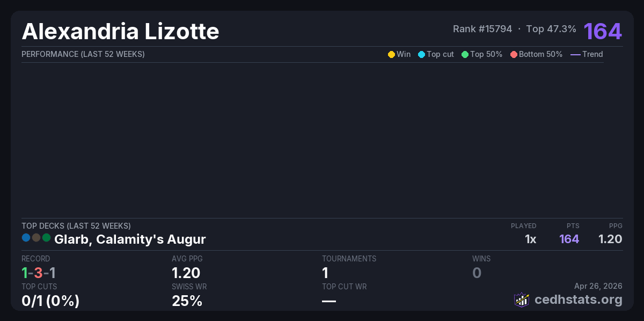Click the purple Trend line marker
This screenshot has width=644, height=321.
(x=575, y=54)
